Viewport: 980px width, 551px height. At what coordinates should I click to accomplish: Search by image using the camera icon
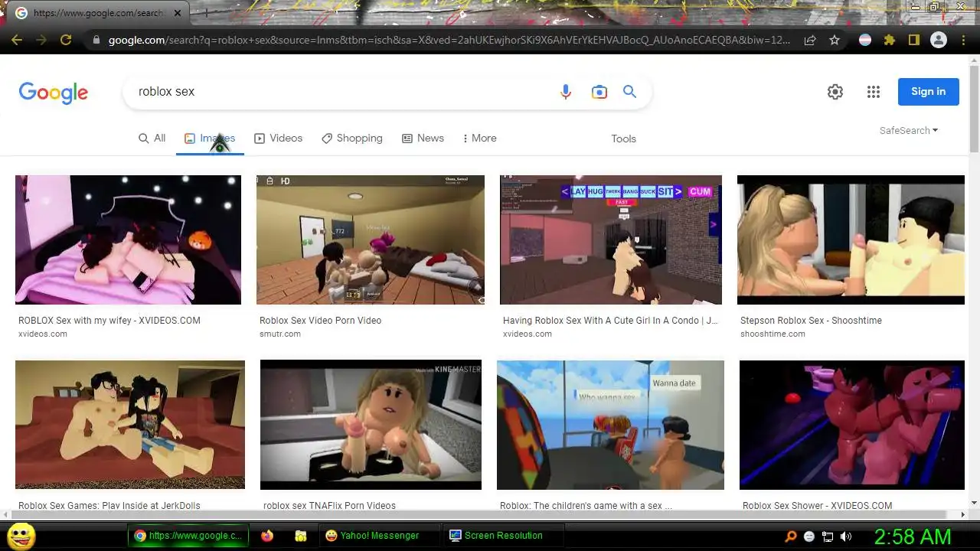coord(599,92)
